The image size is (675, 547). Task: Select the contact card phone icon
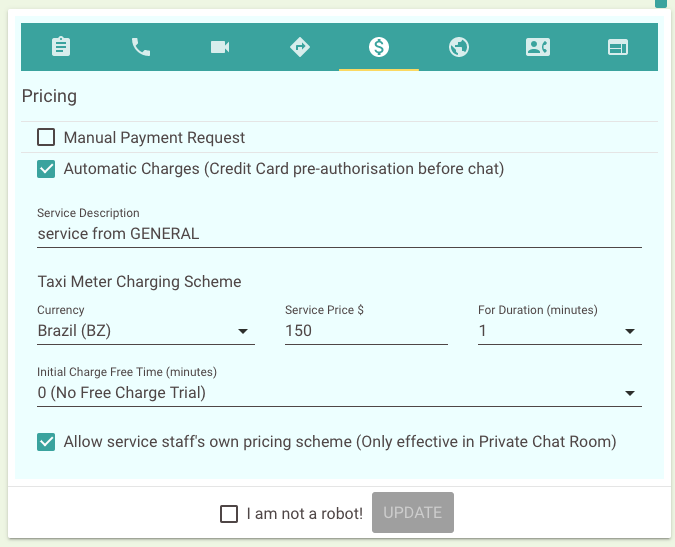pyautogui.click(x=538, y=46)
